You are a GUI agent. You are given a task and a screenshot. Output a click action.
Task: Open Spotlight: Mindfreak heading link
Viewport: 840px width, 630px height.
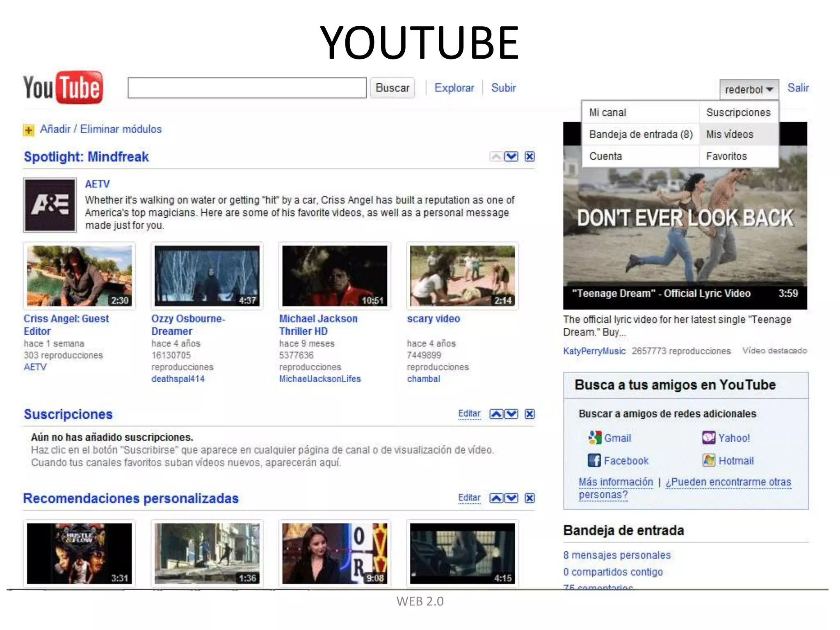[86, 157]
